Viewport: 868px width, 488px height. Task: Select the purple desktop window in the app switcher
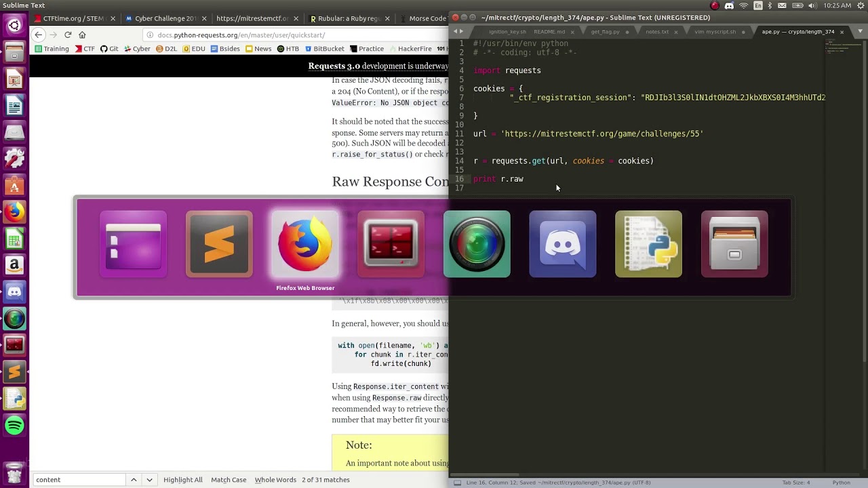click(x=133, y=244)
